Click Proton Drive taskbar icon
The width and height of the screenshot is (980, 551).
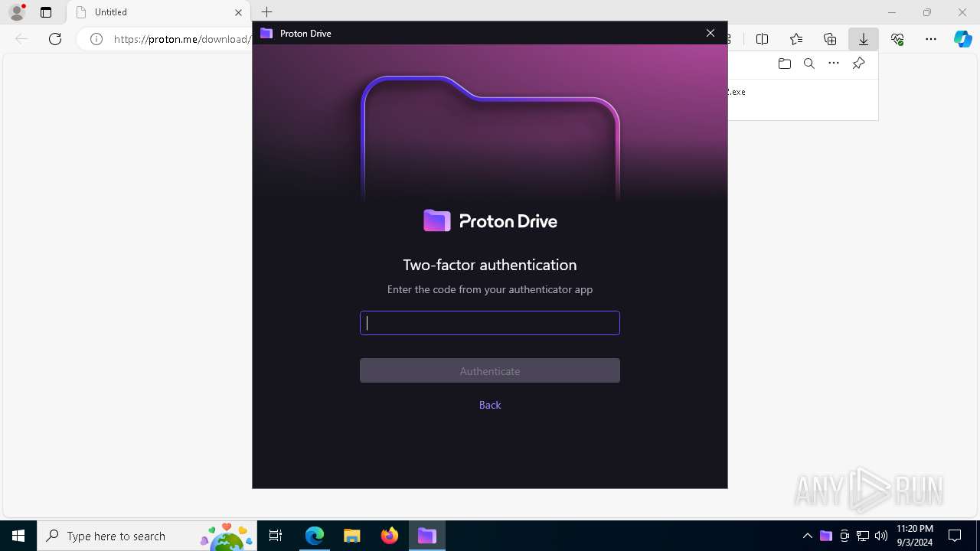(426, 536)
